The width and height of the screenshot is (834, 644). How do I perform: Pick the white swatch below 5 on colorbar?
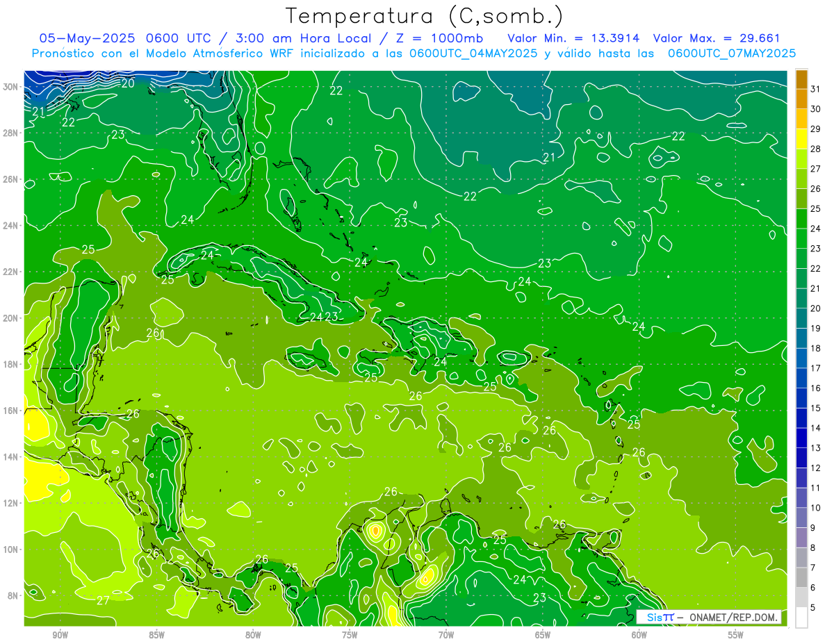pyautogui.click(x=801, y=617)
